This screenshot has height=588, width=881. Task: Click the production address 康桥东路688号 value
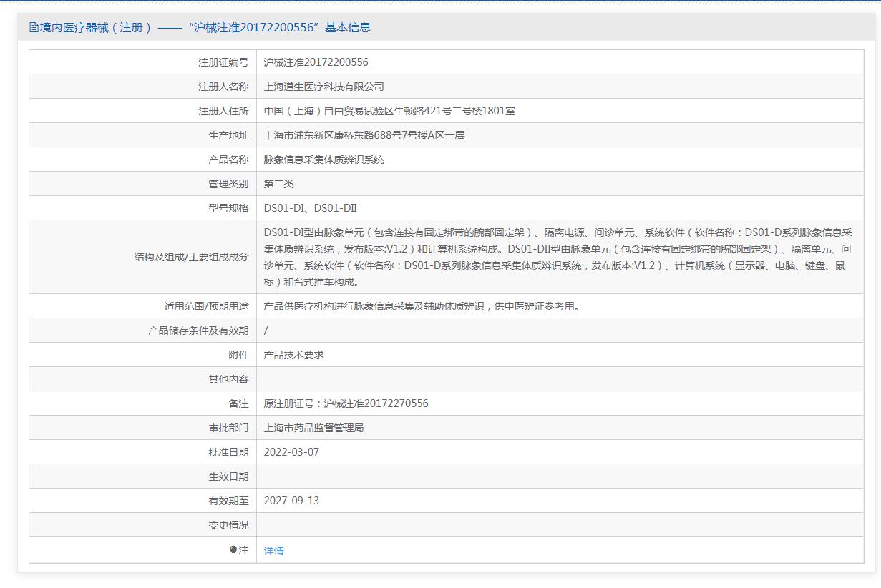364,135
